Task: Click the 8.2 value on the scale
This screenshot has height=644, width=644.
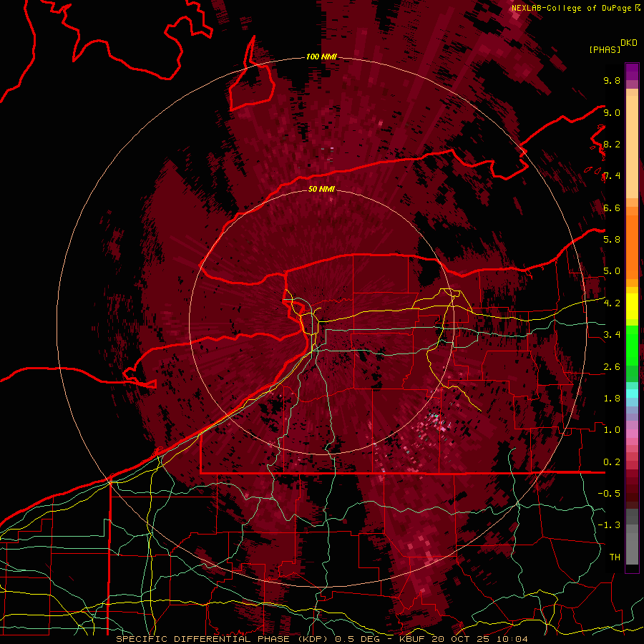Action: 612,144
